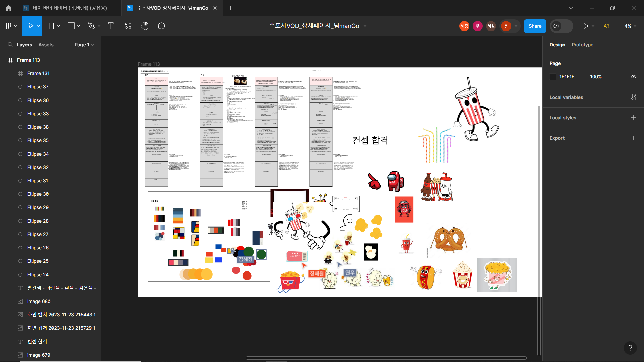Screen dimensions: 644x362
Task: Toggle page background visibility eye
Action: click(x=633, y=77)
